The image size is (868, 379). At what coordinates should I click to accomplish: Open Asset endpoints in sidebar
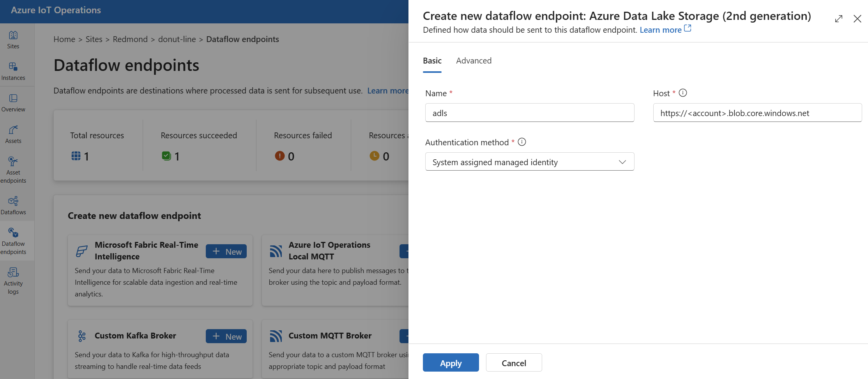[x=13, y=170]
